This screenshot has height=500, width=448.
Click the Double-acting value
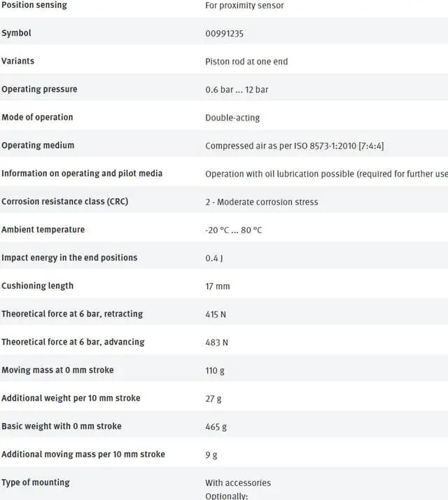232,118
